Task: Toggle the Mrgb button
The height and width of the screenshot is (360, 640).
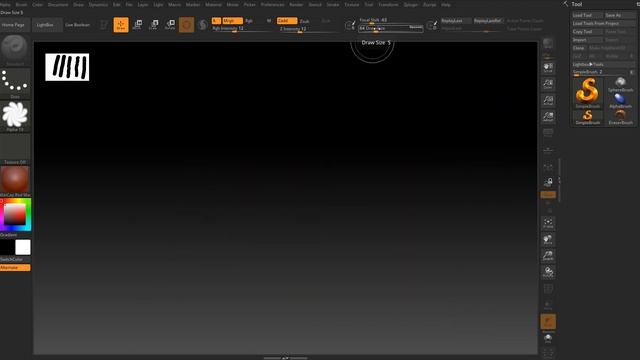Action: tap(232, 21)
